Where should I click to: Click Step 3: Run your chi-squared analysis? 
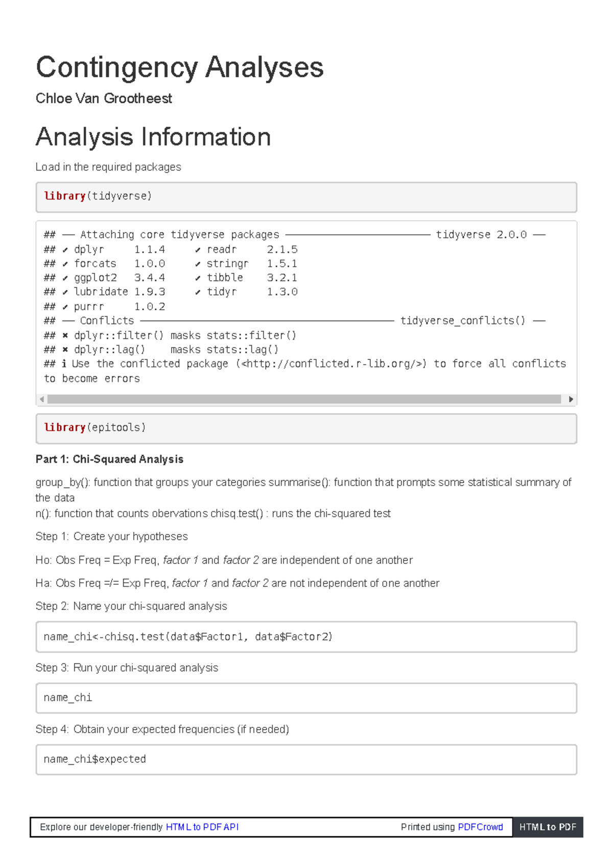coord(127,668)
